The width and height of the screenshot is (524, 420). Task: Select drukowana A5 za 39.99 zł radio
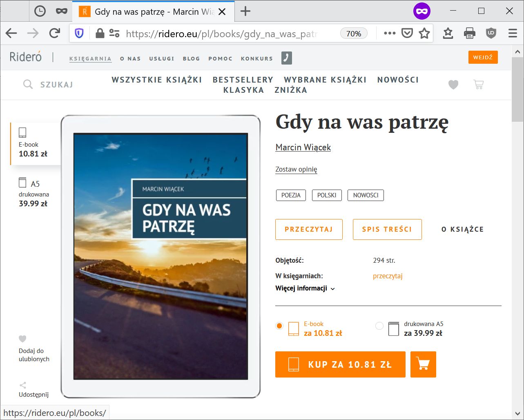[x=379, y=326]
